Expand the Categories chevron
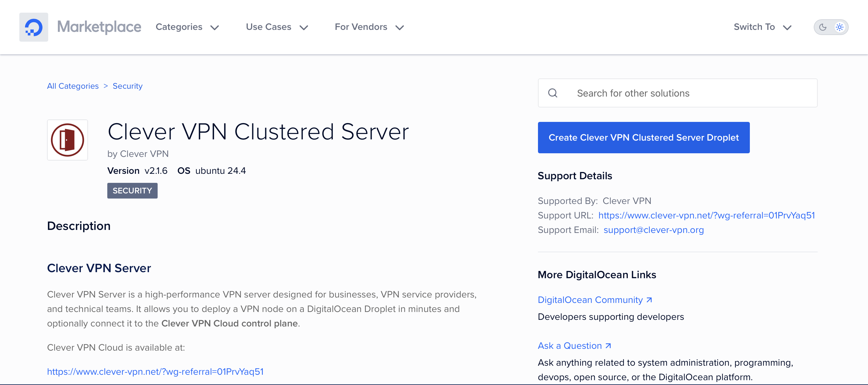 [215, 28]
